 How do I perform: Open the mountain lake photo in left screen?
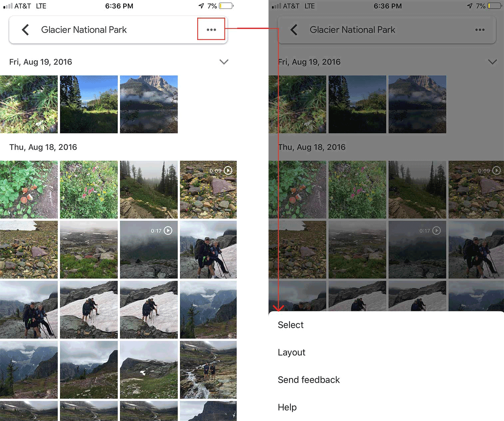[149, 104]
